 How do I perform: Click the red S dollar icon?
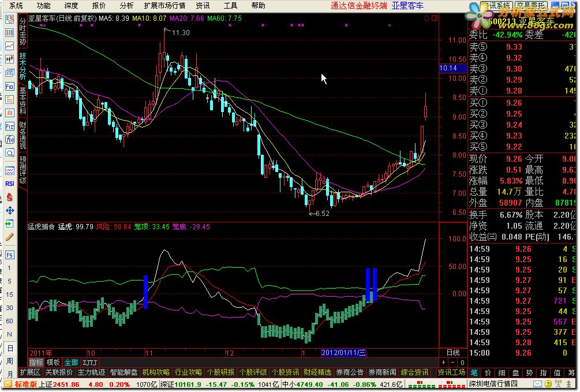pyautogui.click(x=10, y=197)
